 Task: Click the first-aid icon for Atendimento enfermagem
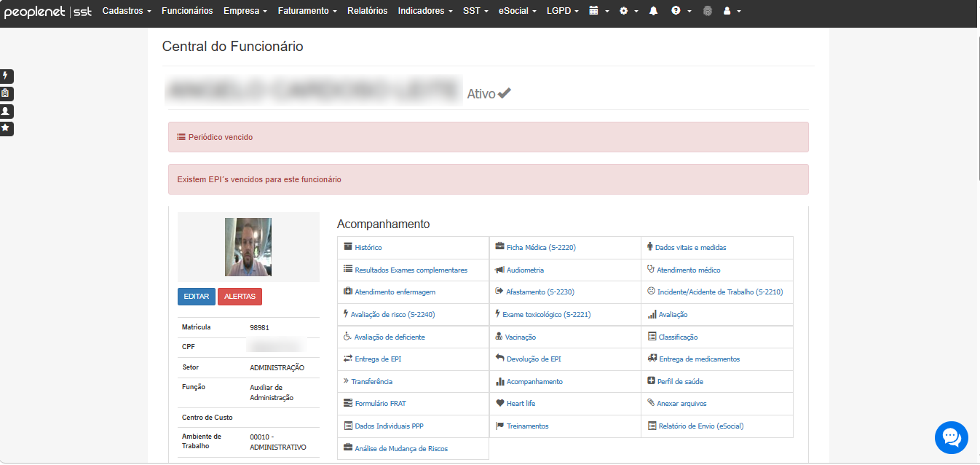pos(348,292)
